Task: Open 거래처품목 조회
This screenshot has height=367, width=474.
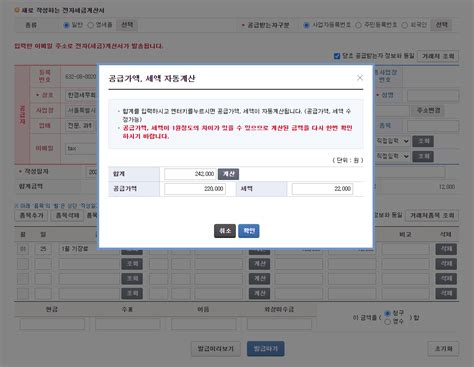Action: 432,216
